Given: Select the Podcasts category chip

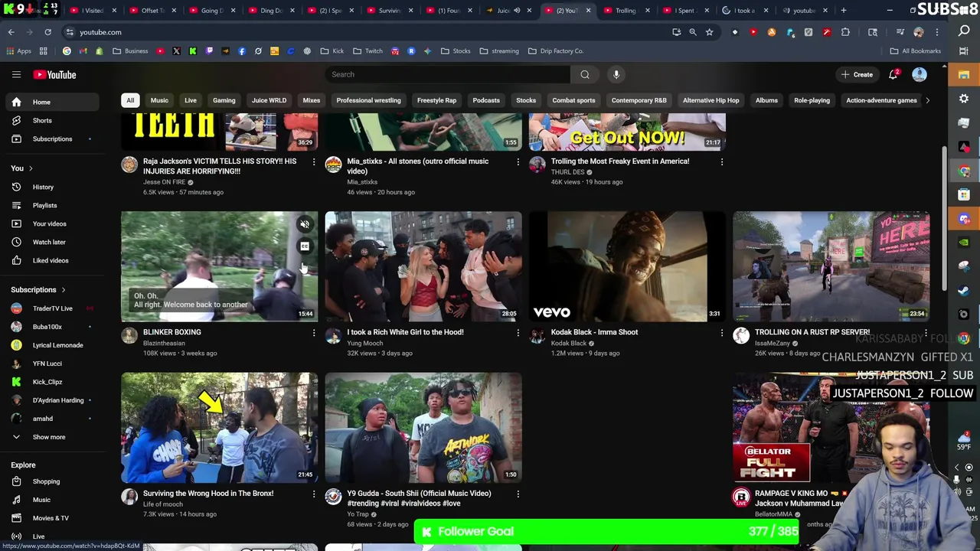Looking at the screenshot, I should click(486, 100).
